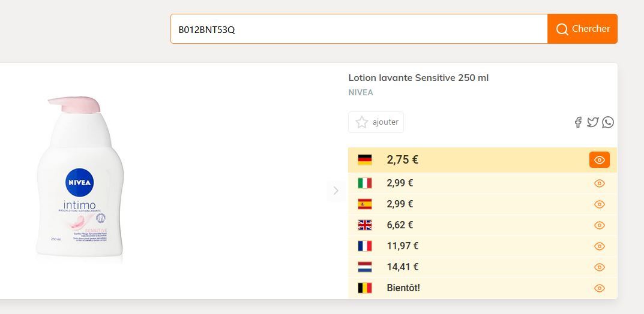Share the product via WhatsApp
Image resolution: width=644 pixels, height=314 pixels.
(608, 122)
